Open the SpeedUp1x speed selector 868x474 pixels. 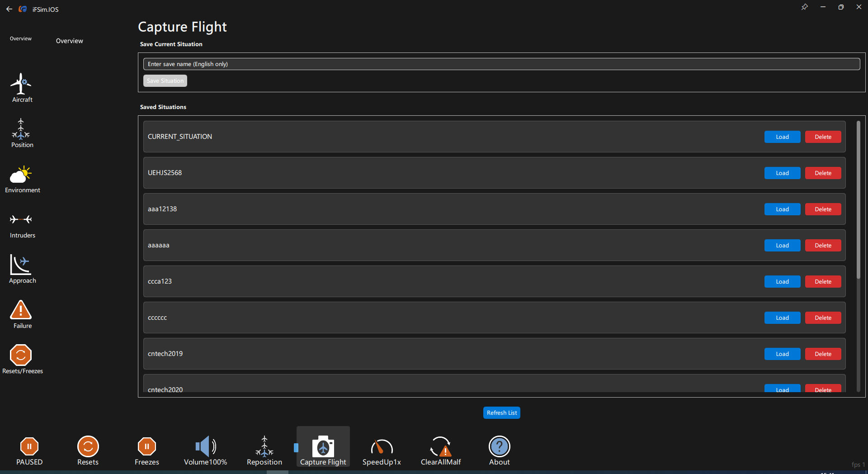pyautogui.click(x=382, y=447)
